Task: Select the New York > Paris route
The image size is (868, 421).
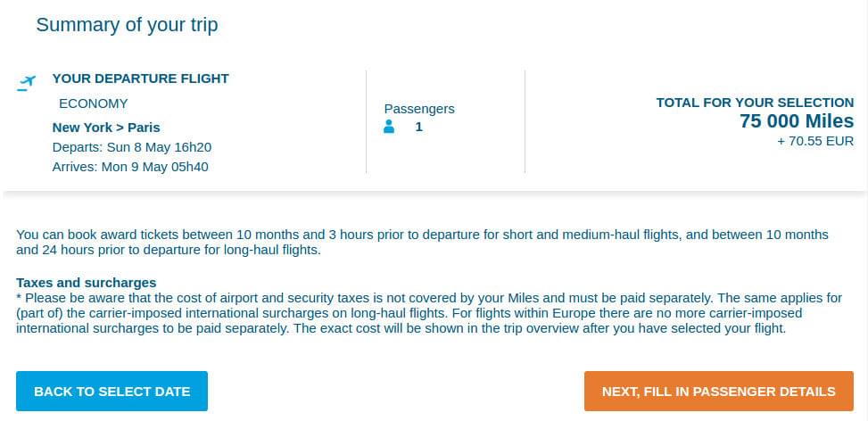Action: coord(106,128)
